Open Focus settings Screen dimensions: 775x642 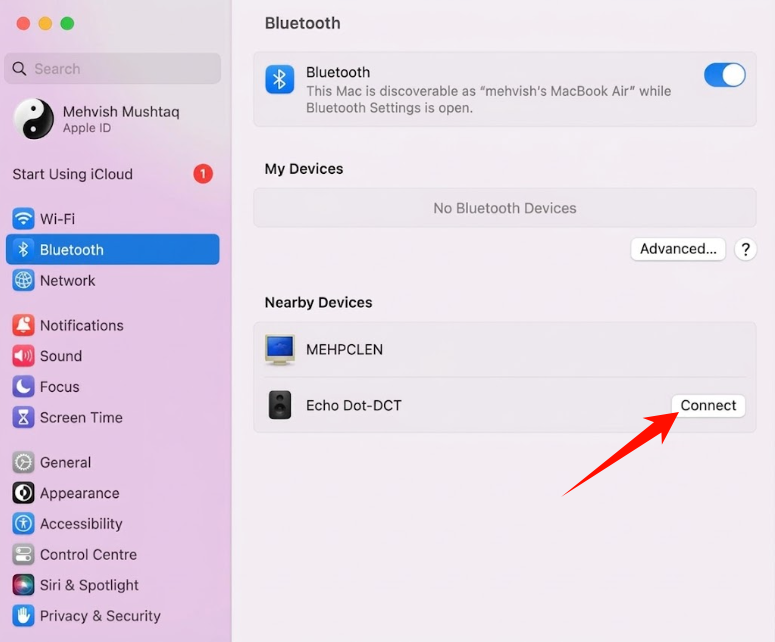pos(59,386)
